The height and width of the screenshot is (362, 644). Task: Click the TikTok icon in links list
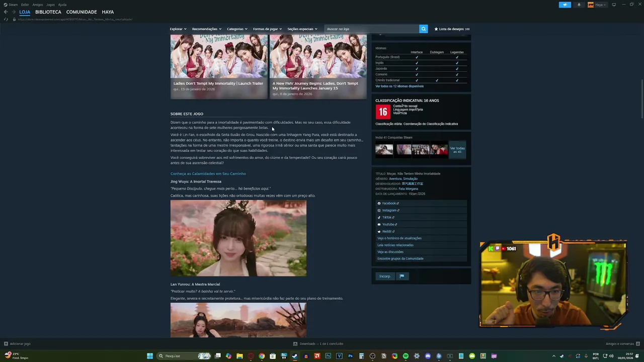pyautogui.click(x=379, y=217)
